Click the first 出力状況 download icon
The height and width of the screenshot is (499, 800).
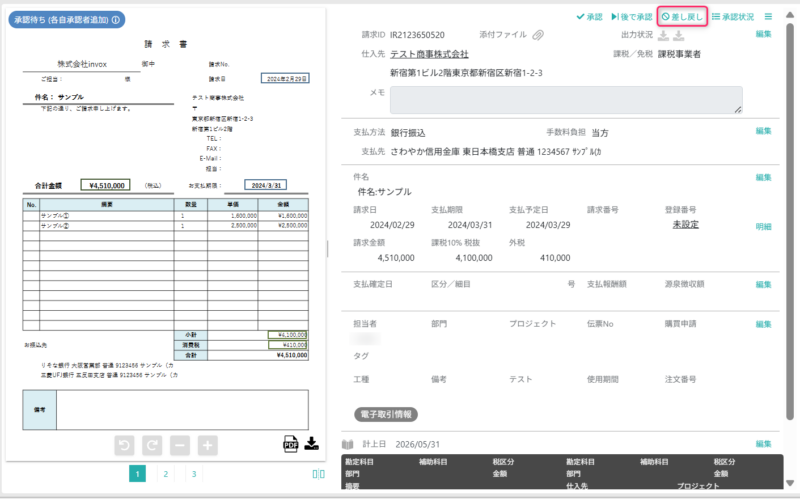[663, 35]
